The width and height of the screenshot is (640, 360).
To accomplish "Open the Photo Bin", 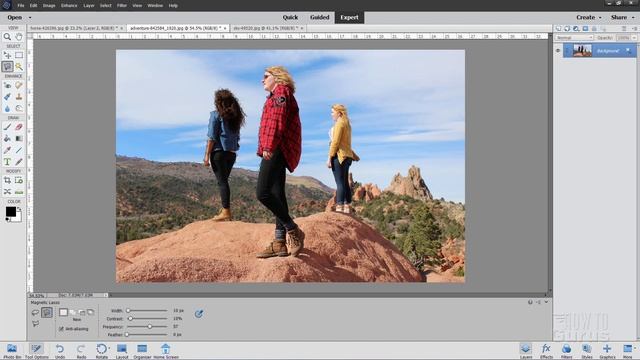I will [12, 351].
